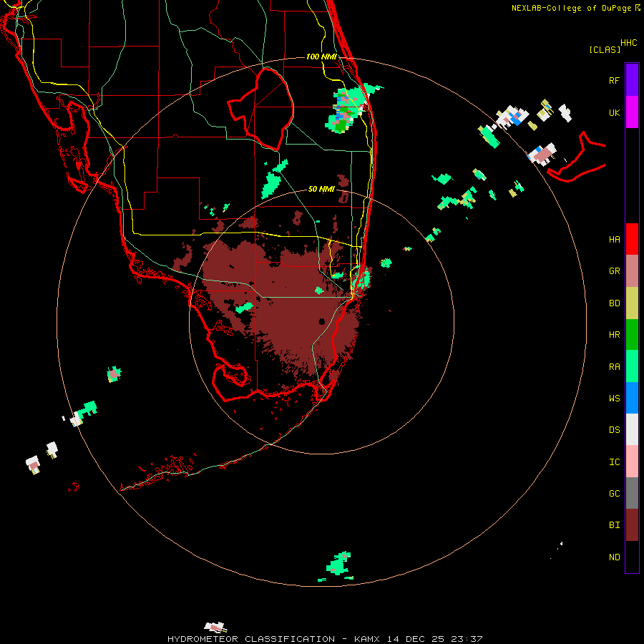This screenshot has height=644, width=644.
Task: Click the magenta UK color swatch in legend
Action: (632, 112)
